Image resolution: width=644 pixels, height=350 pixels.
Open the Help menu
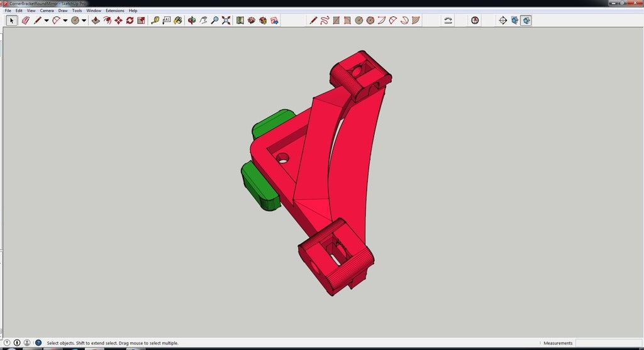coord(133,11)
